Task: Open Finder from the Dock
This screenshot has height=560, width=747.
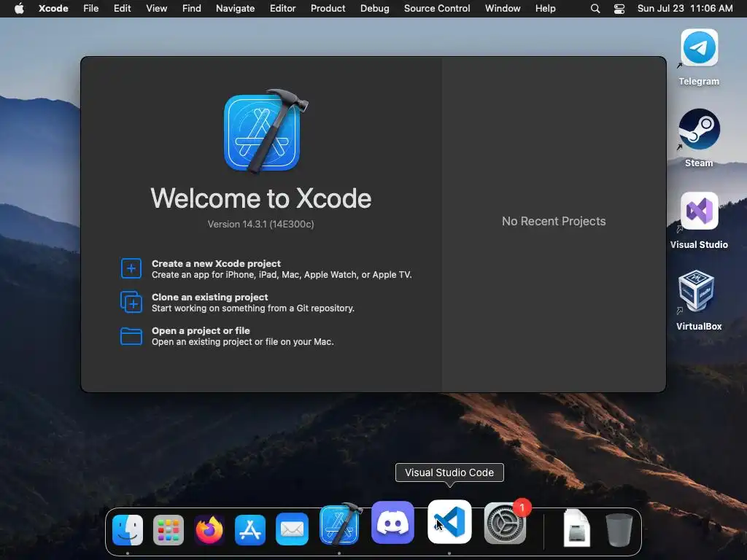Action: click(127, 529)
